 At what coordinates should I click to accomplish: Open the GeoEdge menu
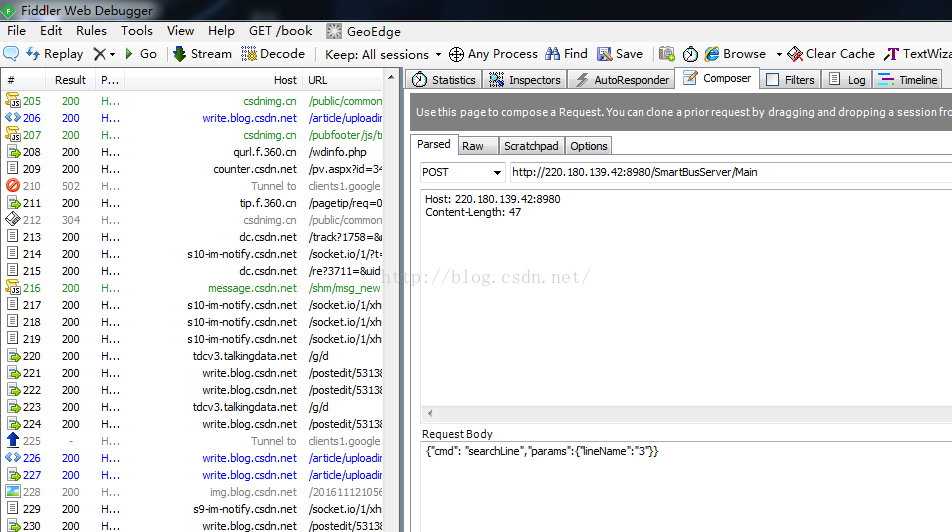pos(363,32)
